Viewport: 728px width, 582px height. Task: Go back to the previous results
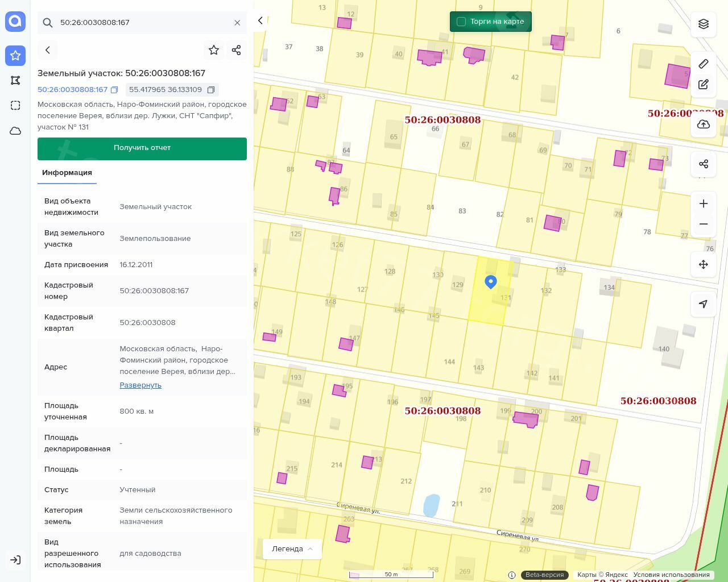tap(48, 50)
